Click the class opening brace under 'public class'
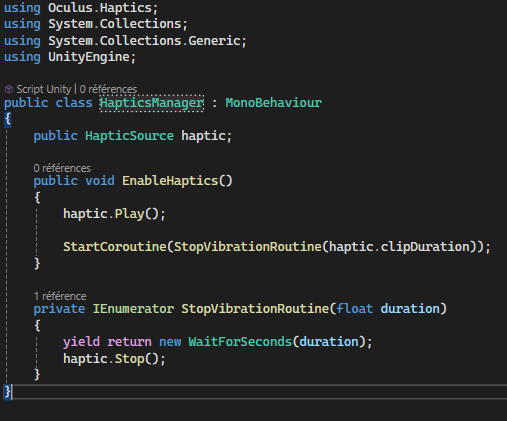Viewport: 507px width, 421px height. (8, 119)
